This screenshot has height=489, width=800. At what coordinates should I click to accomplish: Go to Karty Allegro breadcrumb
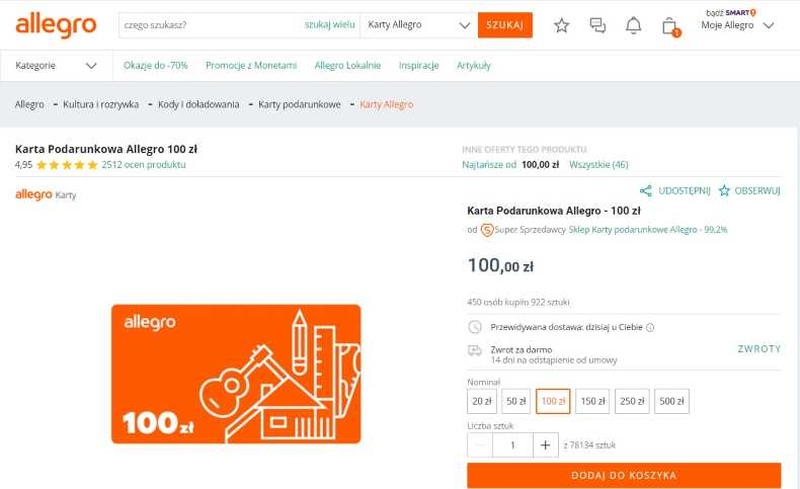[x=386, y=104]
